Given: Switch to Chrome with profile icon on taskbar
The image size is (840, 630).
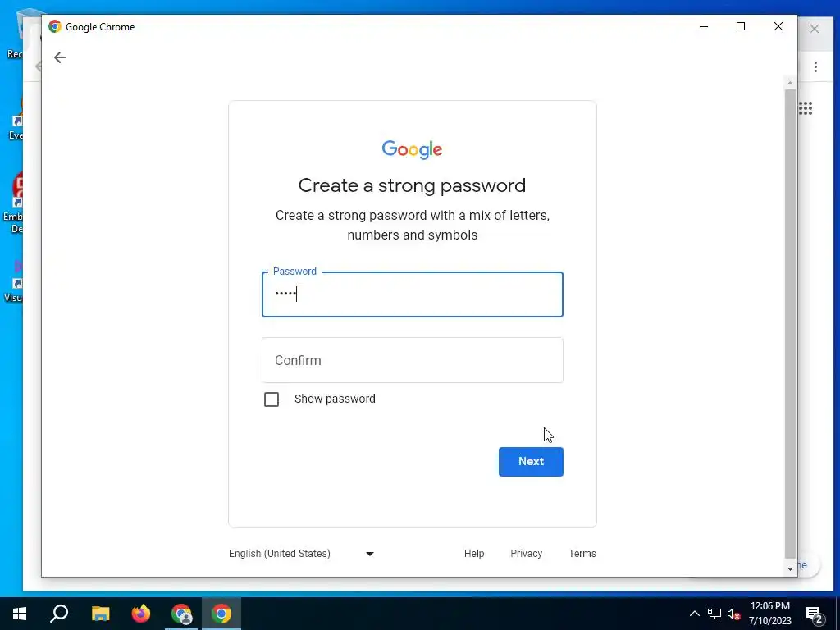Looking at the screenshot, I should (x=181, y=614).
